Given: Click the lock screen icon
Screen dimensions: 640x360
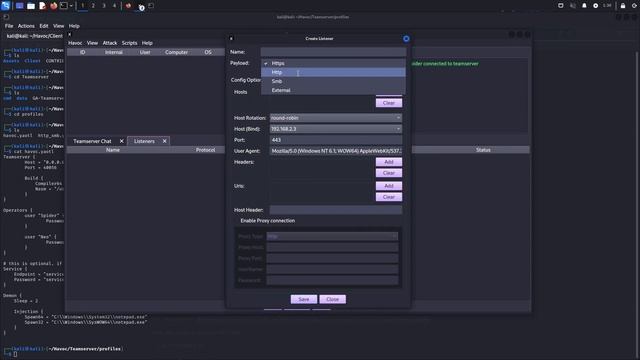Looking at the screenshot, I should click(x=623, y=6).
